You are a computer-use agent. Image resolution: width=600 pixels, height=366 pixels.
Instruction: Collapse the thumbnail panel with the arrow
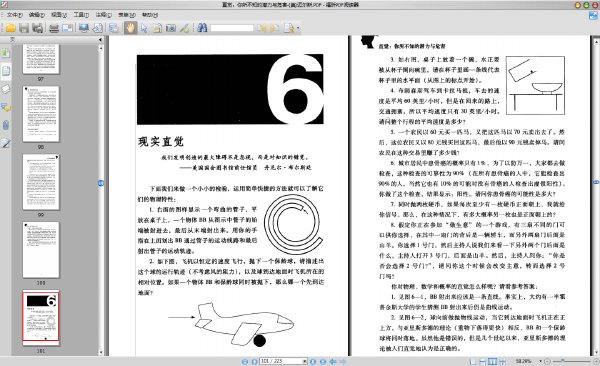point(101,39)
